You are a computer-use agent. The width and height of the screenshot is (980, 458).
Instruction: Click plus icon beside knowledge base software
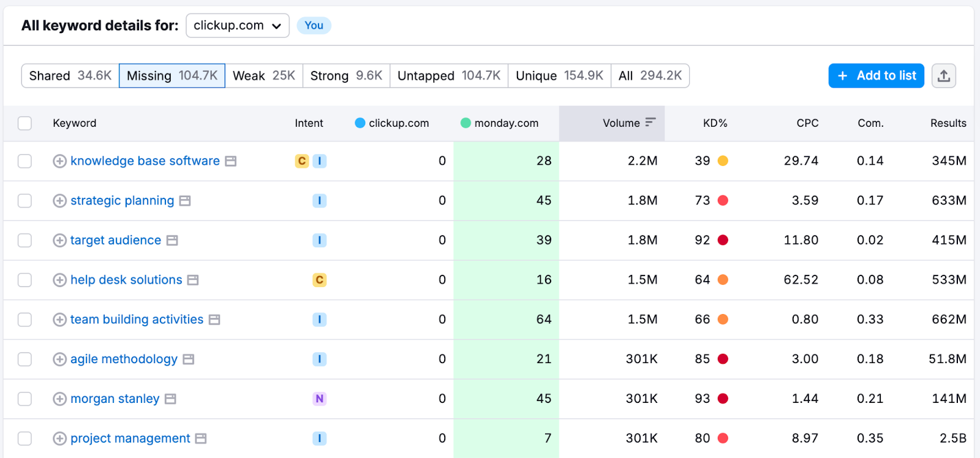(x=59, y=161)
